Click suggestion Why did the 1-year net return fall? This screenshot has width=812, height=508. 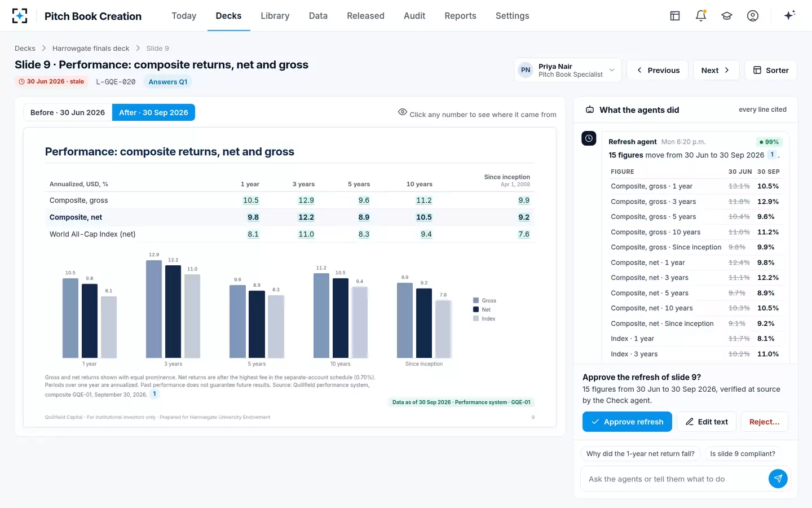[641, 454]
